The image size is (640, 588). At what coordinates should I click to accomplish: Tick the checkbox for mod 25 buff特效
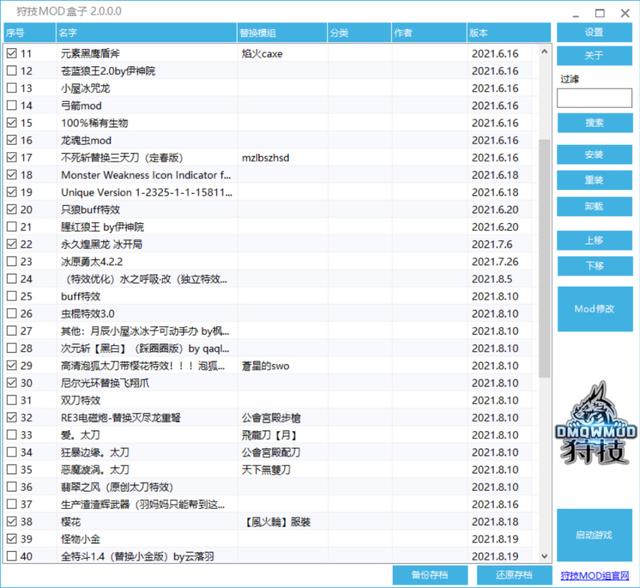click(12, 296)
